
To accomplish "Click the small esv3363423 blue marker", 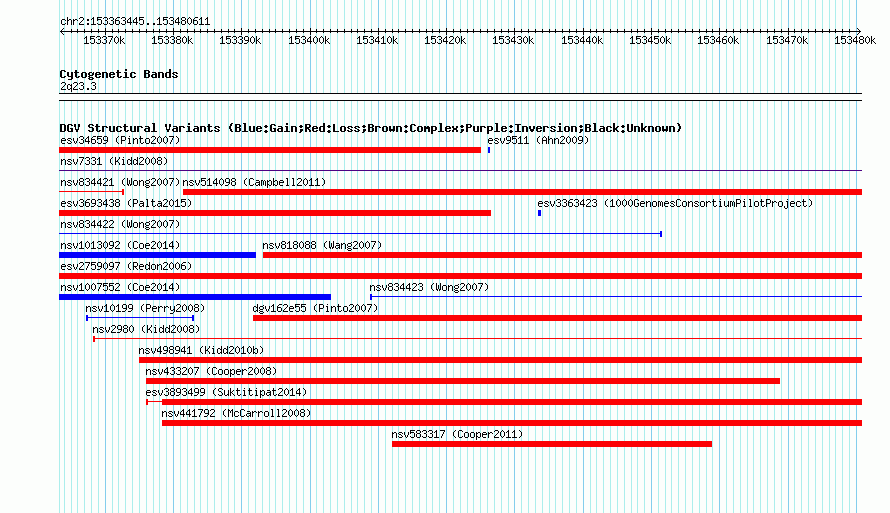I will 539,213.
